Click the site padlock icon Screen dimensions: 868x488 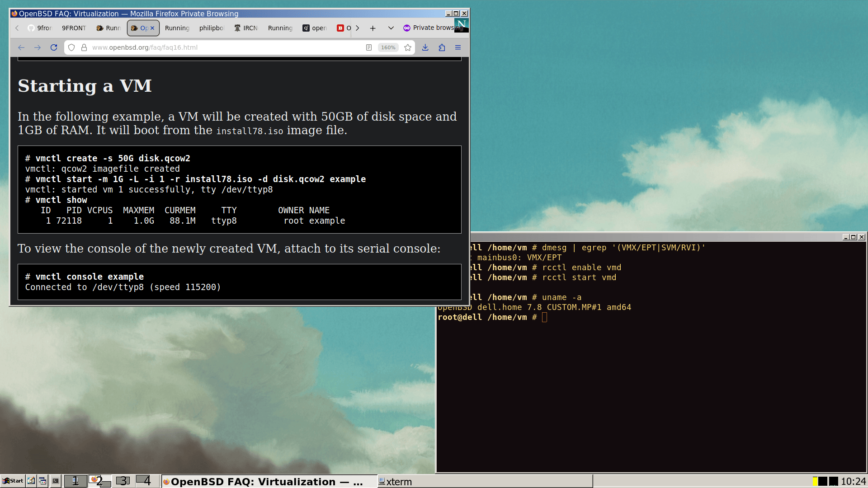pos(84,47)
